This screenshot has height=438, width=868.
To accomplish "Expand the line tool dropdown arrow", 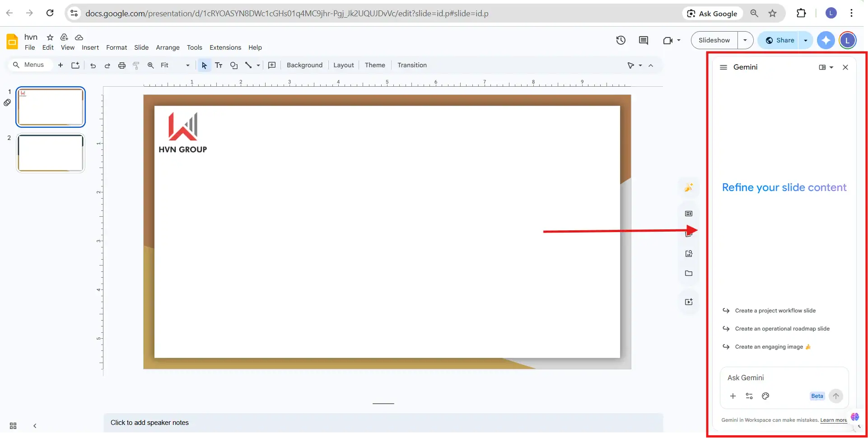I will 258,65.
